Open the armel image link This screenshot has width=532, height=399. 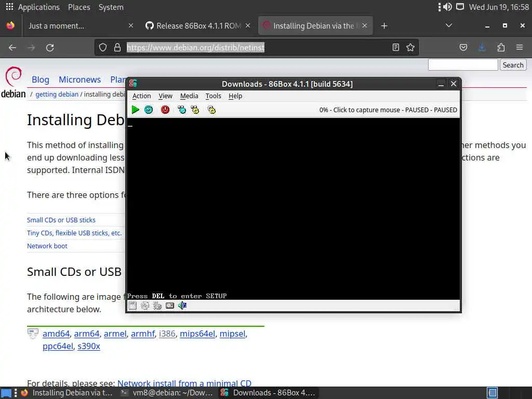[x=115, y=334]
